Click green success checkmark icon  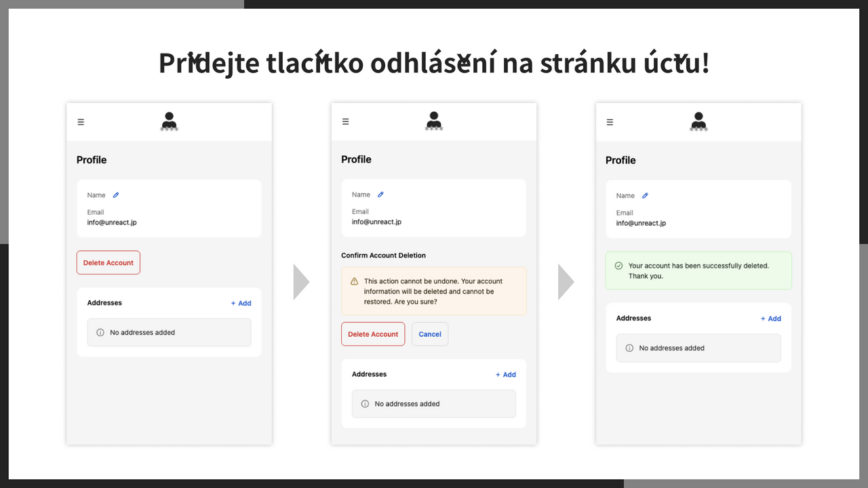pos(618,266)
